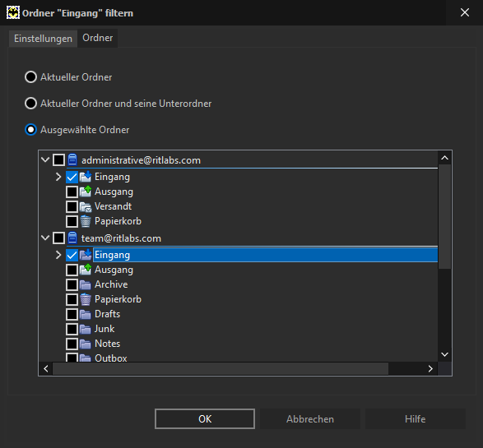This screenshot has width=483, height=448.
Task: Select the Aktueller Ordner radio button
Action: point(30,77)
